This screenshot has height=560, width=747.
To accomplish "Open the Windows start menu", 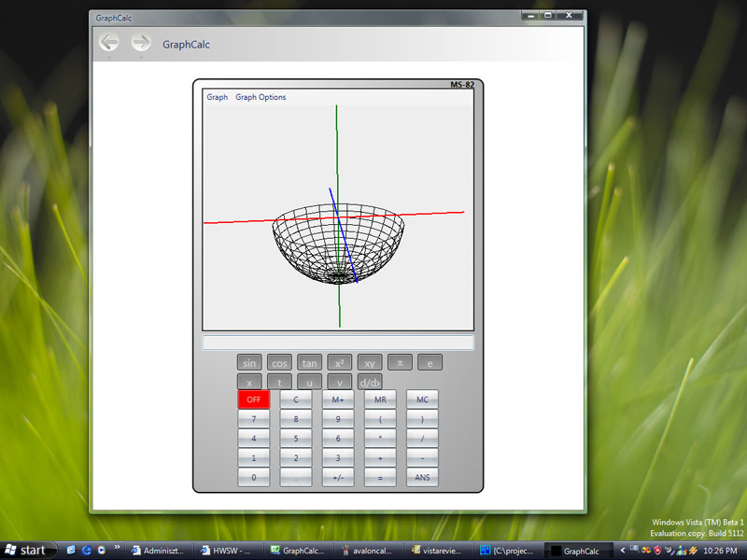I will pos(28,551).
